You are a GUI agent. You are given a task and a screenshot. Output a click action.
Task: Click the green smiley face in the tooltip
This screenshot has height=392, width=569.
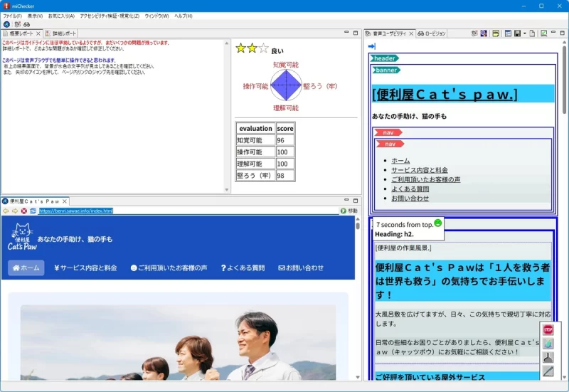point(438,223)
